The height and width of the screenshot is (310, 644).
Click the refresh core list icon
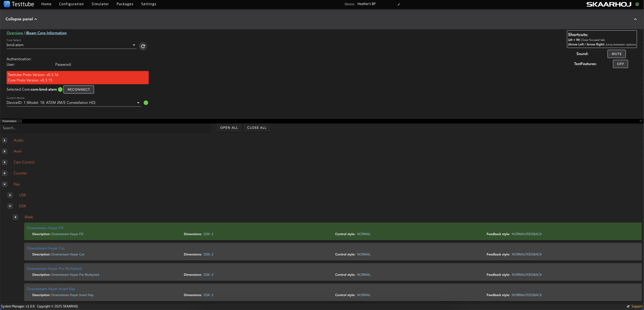tap(143, 46)
